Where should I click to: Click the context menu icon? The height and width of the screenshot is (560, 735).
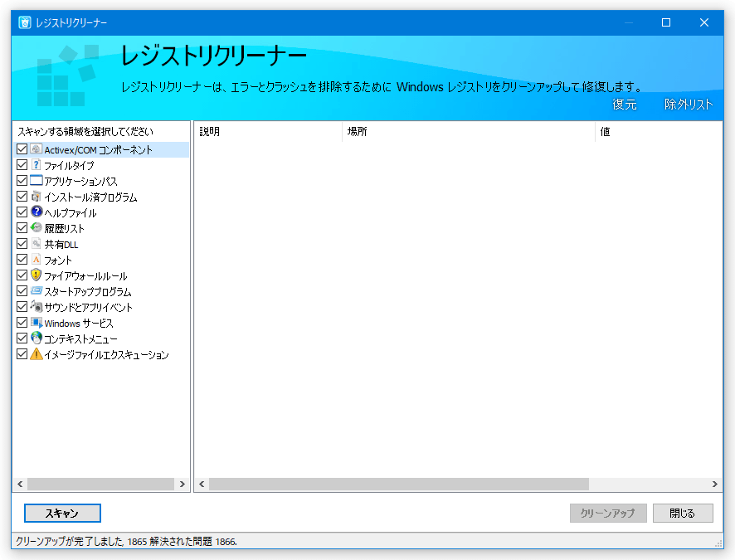37,338
